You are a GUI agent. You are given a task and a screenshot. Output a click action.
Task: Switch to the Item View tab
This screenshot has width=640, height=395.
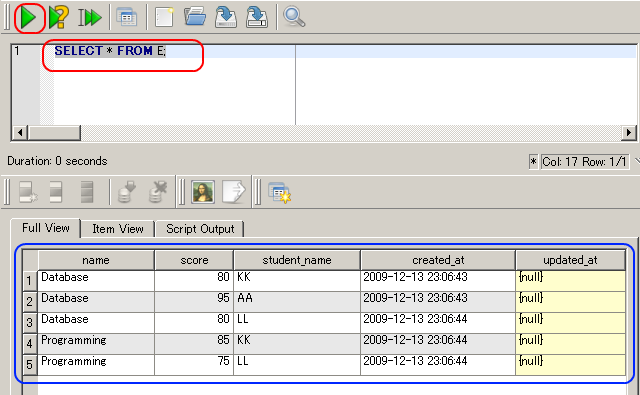tap(118, 229)
